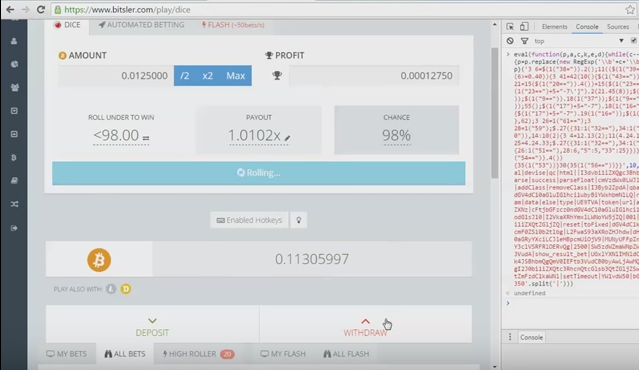Screen dimensions: 639x370
Task: Switch to the FLASH tab
Action: (x=233, y=25)
